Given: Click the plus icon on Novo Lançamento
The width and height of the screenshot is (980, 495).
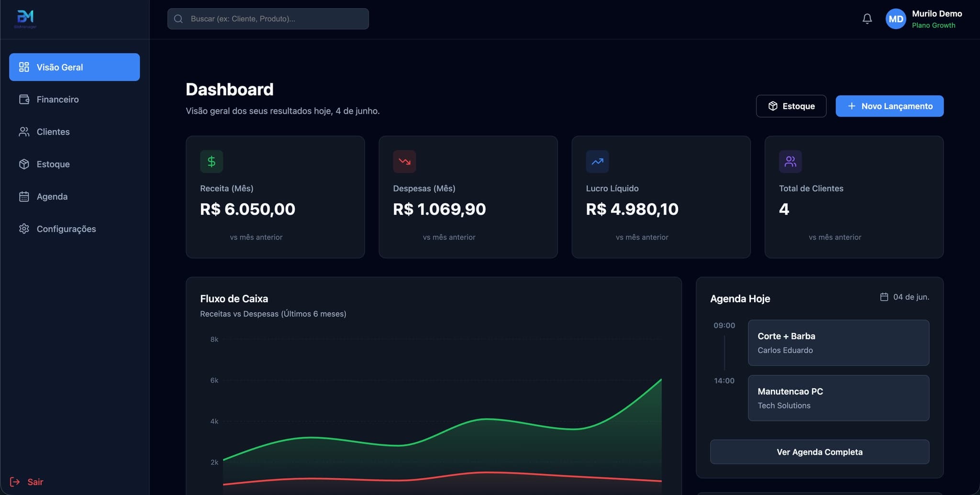Looking at the screenshot, I should click(x=852, y=106).
